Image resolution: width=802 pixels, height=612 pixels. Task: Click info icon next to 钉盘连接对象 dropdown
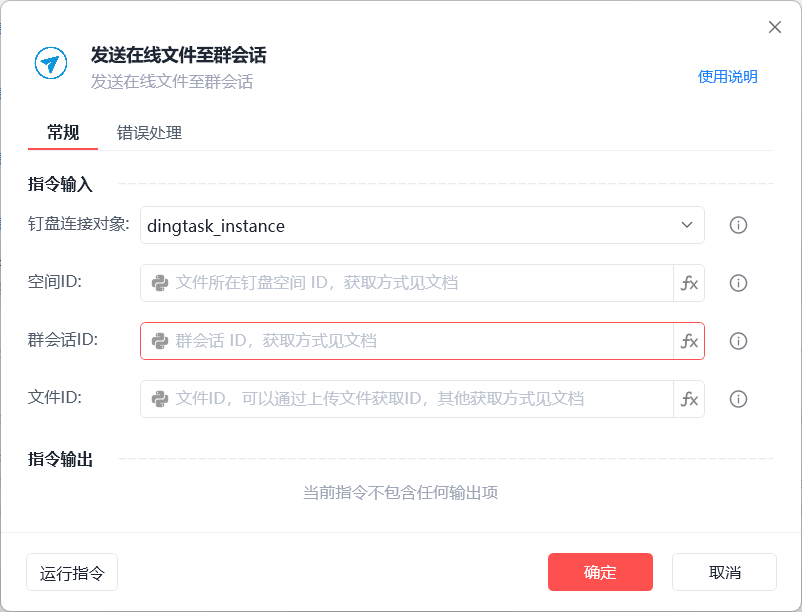[739, 225]
